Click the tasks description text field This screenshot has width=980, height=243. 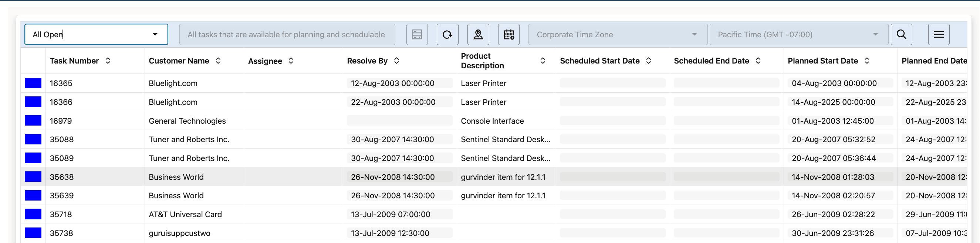pyautogui.click(x=287, y=35)
